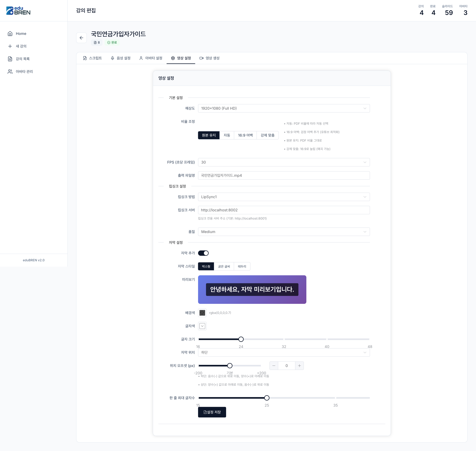
Task: Open the 글자색 color picker chevron
Action: click(202, 326)
